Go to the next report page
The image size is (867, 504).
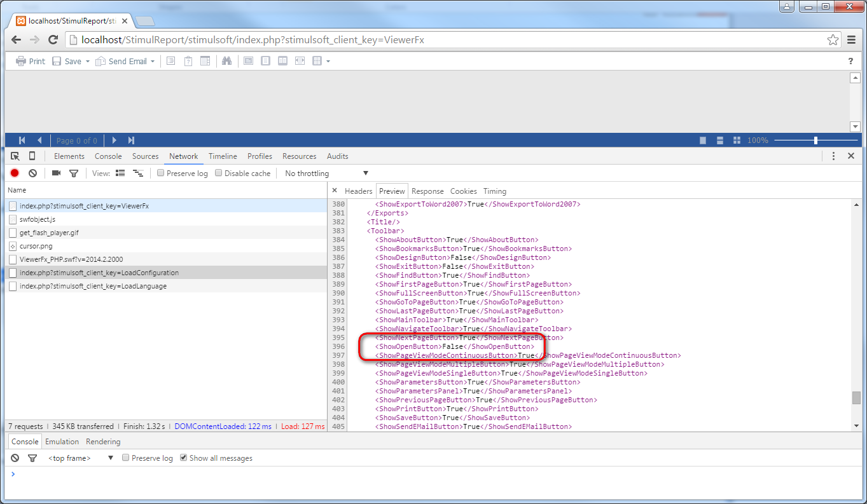(x=114, y=140)
